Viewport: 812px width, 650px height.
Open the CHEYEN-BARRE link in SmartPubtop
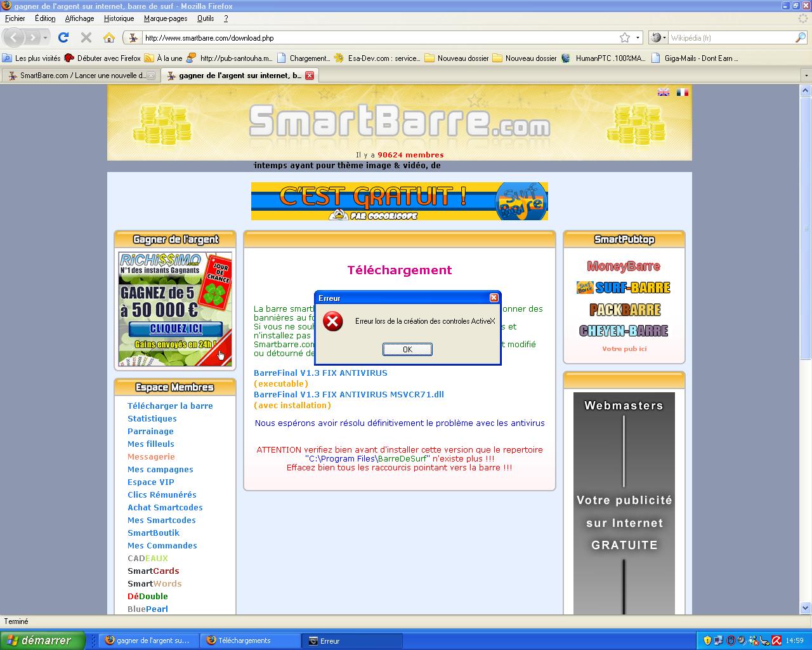pyautogui.click(x=624, y=331)
